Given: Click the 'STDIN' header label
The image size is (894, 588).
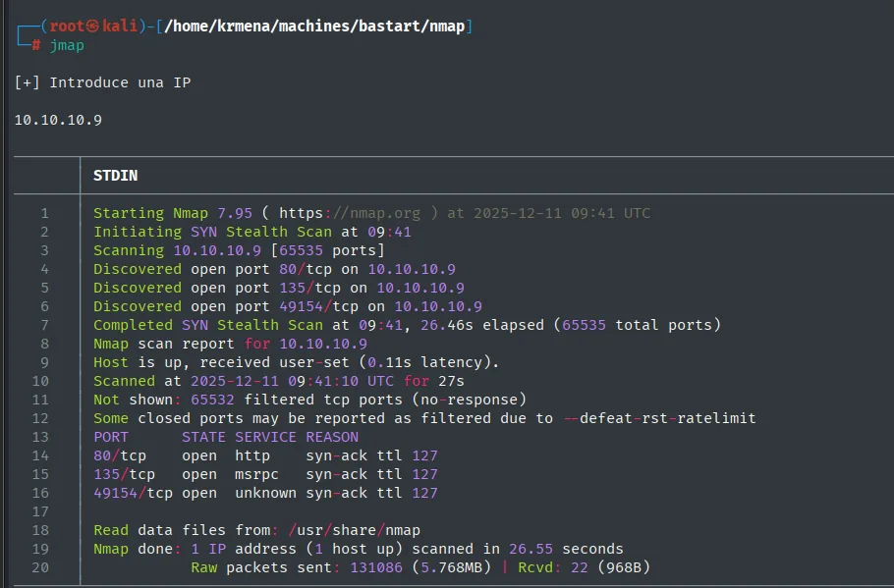Looking at the screenshot, I should pos(115,176).
